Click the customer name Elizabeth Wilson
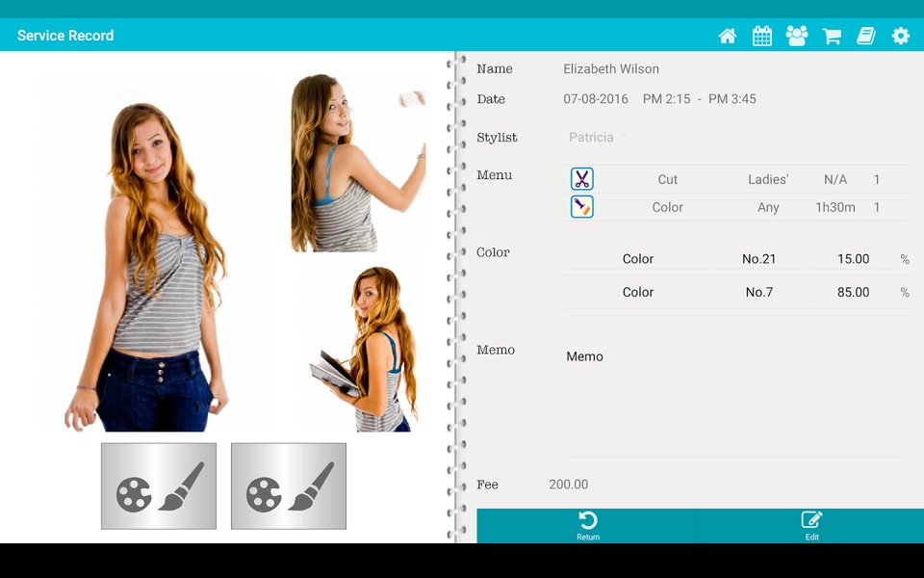This screenshot has width=924, height=578. 611,69
